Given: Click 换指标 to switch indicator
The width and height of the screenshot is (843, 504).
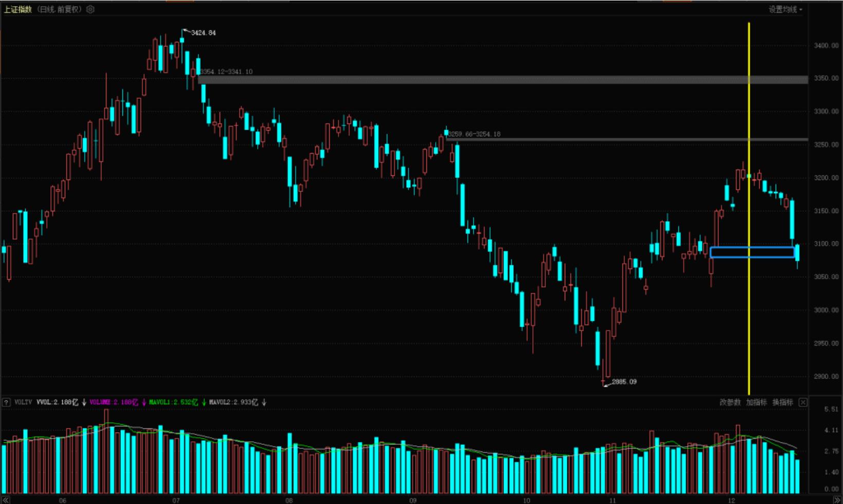Looking at the screenshot, I should coord(783,402).
